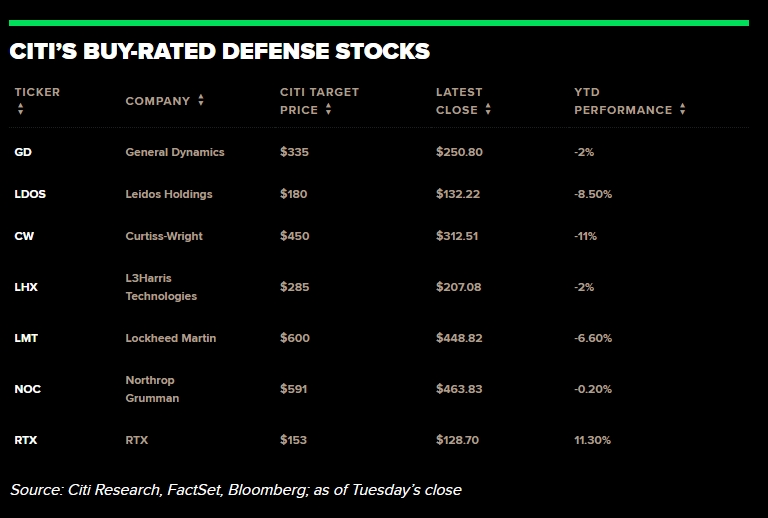Sort by Citi Target Price arrows

[x=328, y=110]
